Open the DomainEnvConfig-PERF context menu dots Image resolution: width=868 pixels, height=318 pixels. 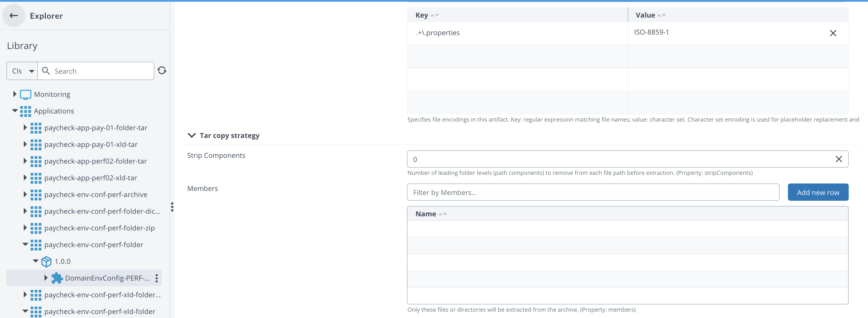click(157, 278)
